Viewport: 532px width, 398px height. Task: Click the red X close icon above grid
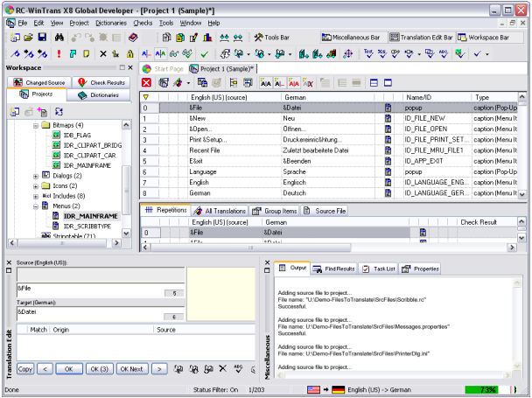click(146, 82)
